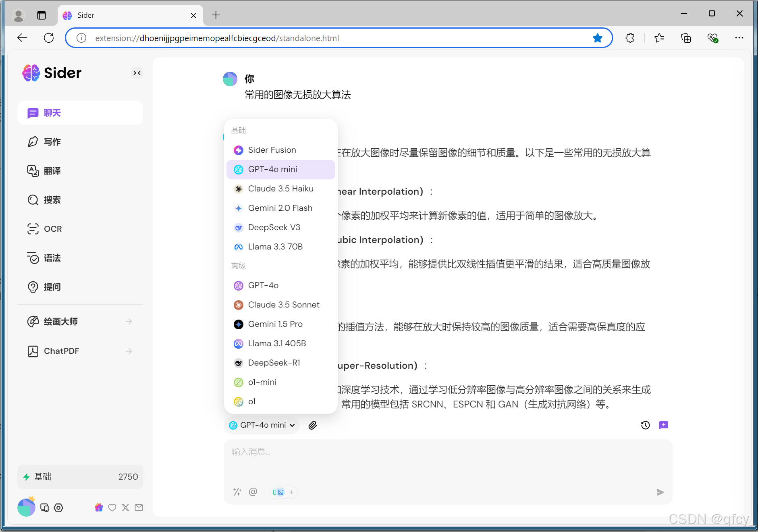Open browser collections icon
This screenshot has width=758, height=532.
click(x=686, y=38)
